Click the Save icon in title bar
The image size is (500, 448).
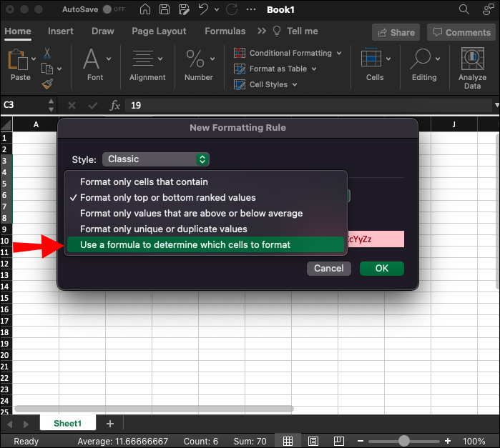point(165,10)
